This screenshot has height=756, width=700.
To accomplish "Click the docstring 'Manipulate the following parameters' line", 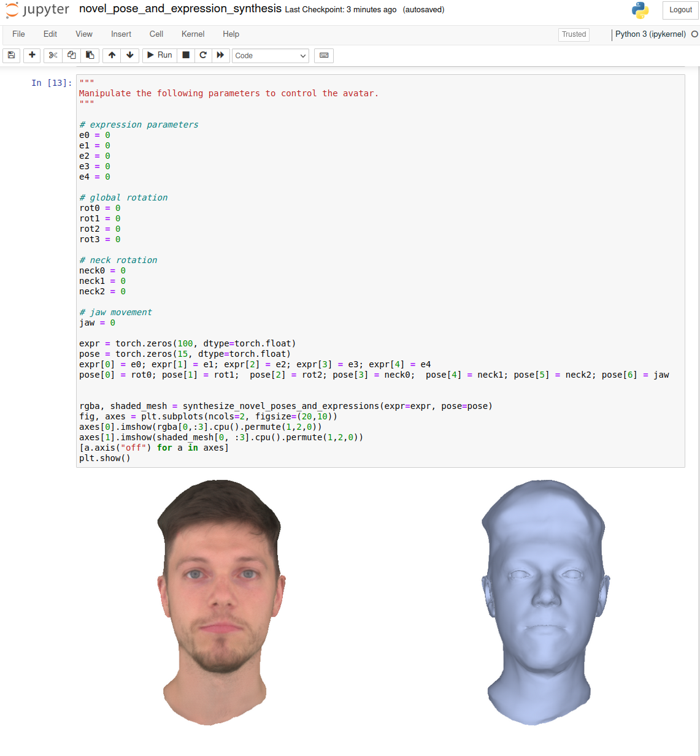I will pyautogui.click(x=229, y=94).
